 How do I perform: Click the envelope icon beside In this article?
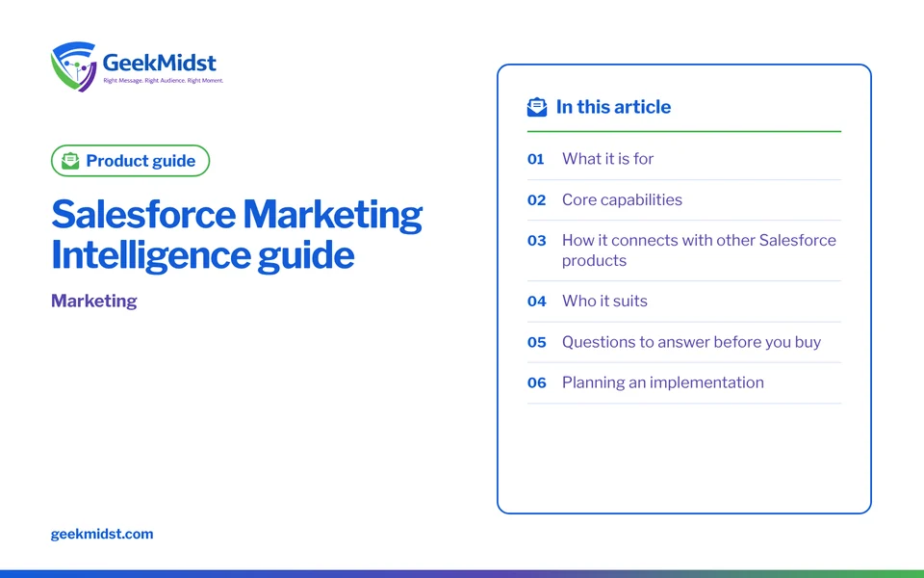pos(537,107)
